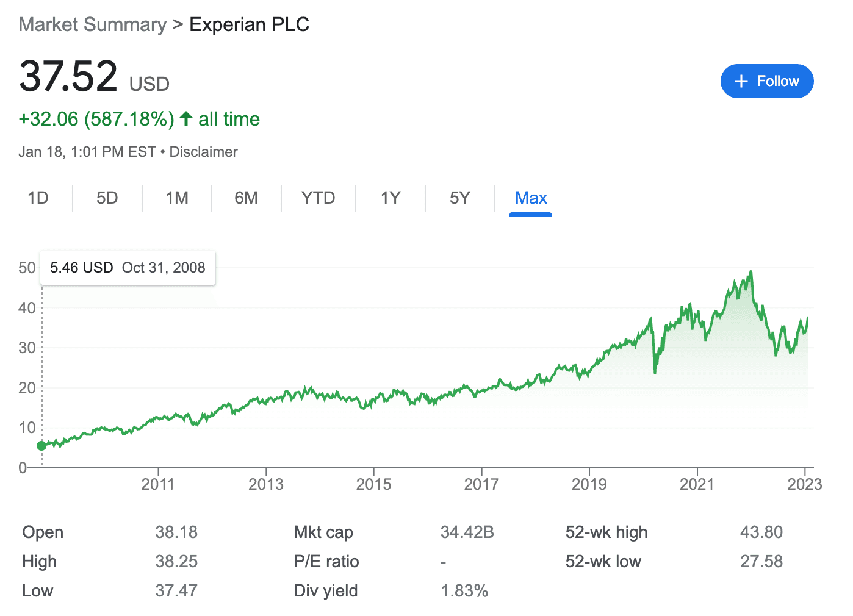Switch to the 5D time range
Viewport: 853px width, 616px height.
(x=107, y=198)
